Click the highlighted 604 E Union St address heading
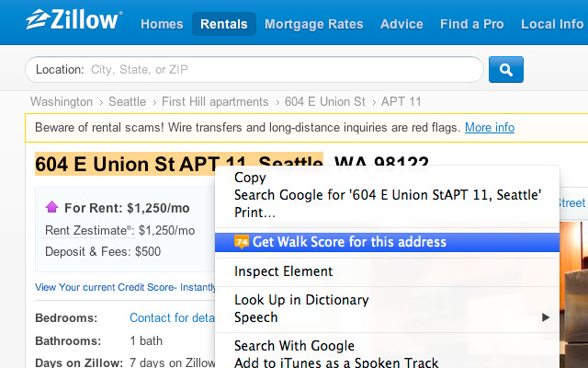The image size is (588, 368). tap(179, 164)
